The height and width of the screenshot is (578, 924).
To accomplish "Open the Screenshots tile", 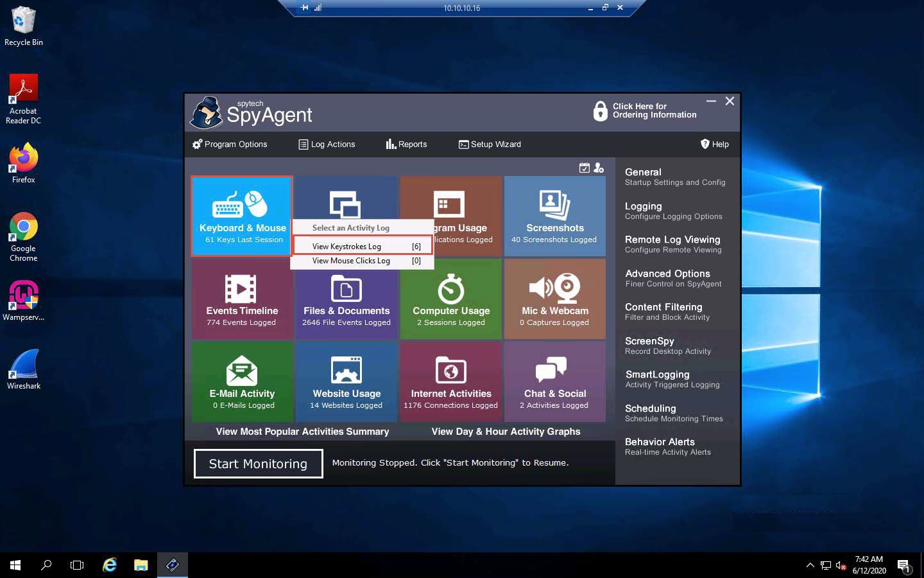I will [555, 216].
